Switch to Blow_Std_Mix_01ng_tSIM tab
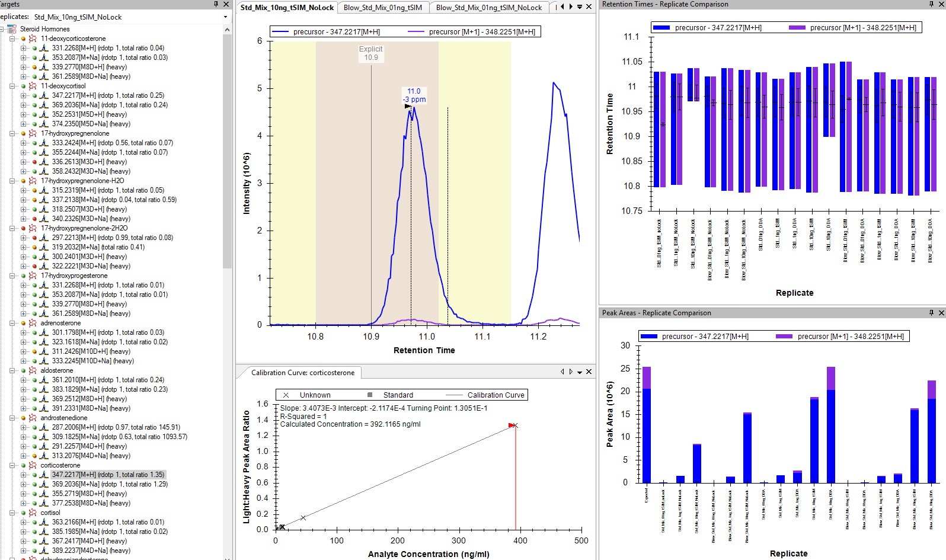946x560 pixels. tap(383, 8)
